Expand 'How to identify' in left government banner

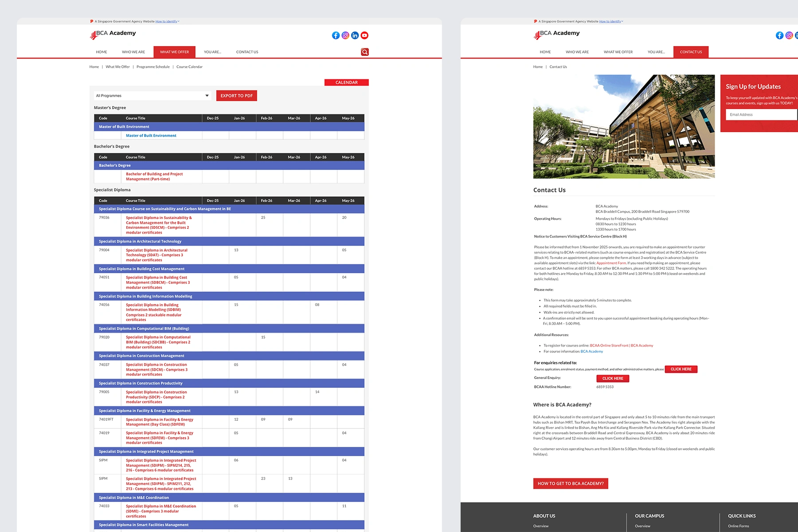pos(167,21)
